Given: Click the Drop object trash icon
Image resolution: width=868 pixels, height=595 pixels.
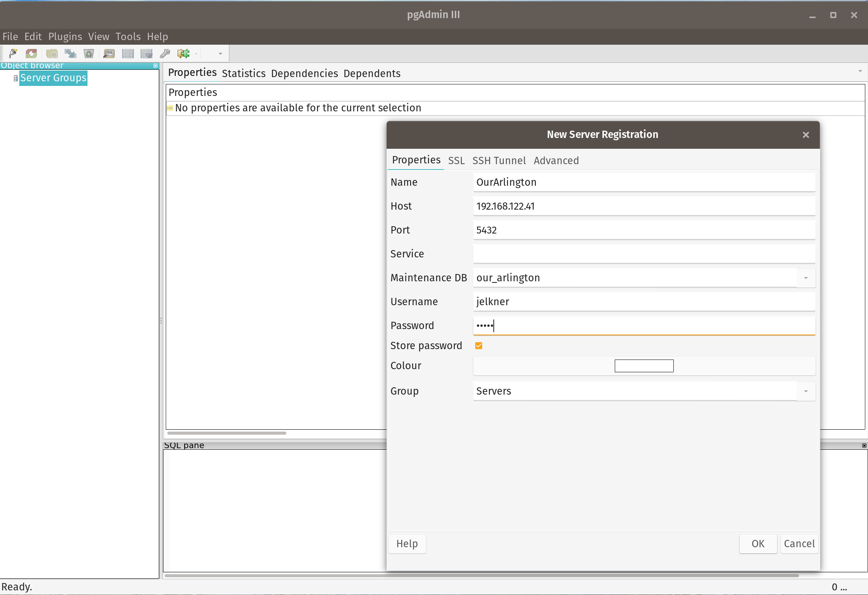Looking at the screenshot, I should (x=89, y=53).
